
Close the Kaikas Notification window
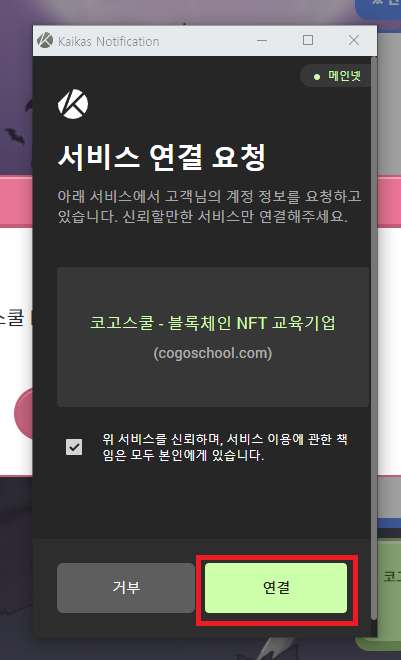[x=354, y=40]
